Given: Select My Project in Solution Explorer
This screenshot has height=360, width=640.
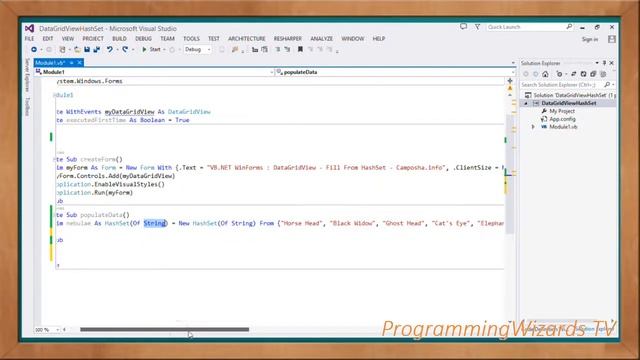Looking at the screenshot, I should [x=562, y=111].
